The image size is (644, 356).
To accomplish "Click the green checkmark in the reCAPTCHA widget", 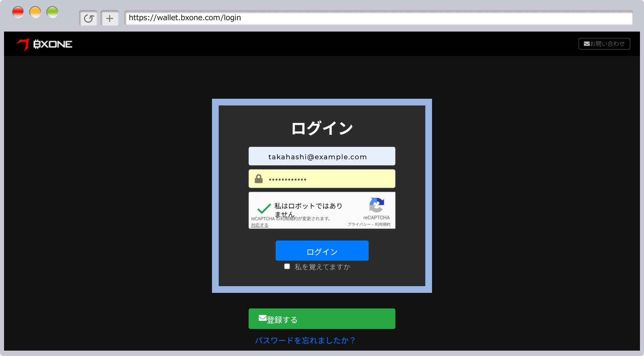I will coord(263,209).
